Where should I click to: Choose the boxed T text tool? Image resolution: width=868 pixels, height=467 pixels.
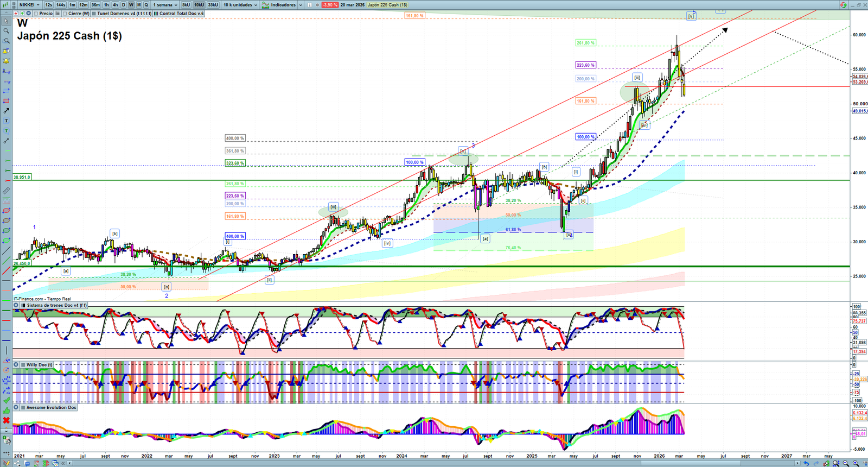click(x=6, y=121)
